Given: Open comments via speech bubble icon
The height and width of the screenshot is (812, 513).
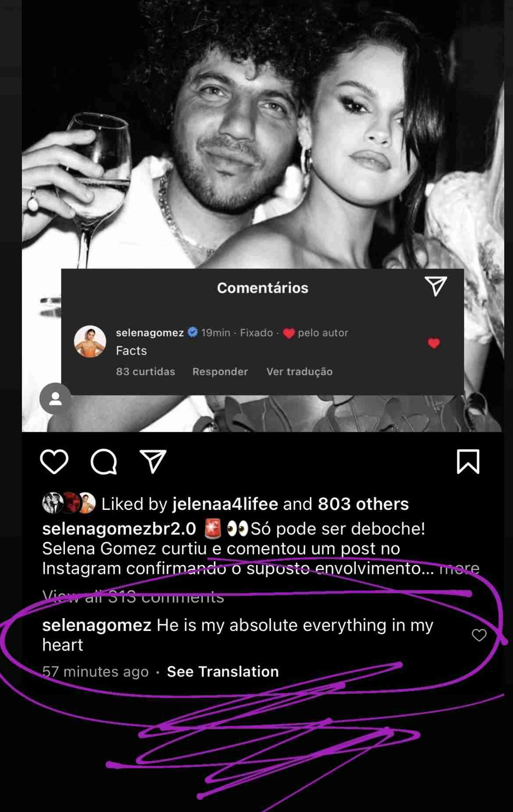Looking at the screenshot, I should (103, 461).
